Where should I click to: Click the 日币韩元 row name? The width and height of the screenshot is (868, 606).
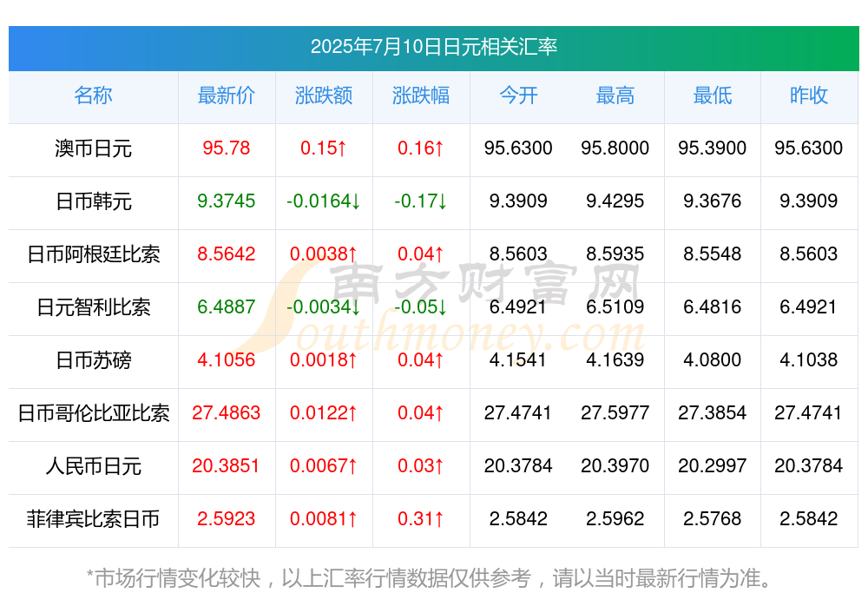pos(93,201)
